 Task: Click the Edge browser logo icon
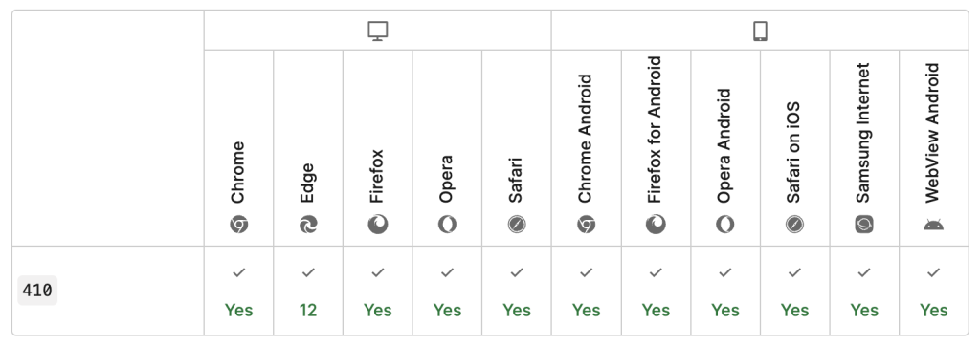click(x=308, y=225)
